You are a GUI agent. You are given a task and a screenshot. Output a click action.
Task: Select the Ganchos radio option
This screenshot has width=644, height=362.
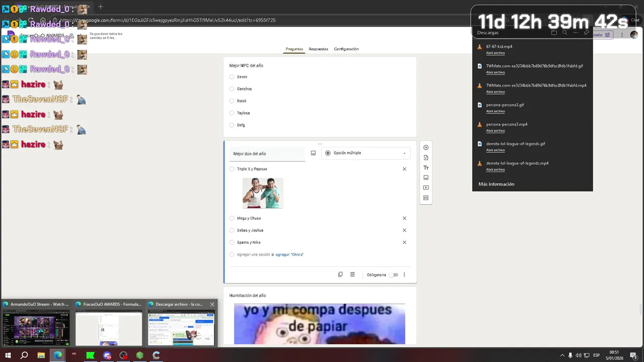pyautogui.click(x=231, y=89)
